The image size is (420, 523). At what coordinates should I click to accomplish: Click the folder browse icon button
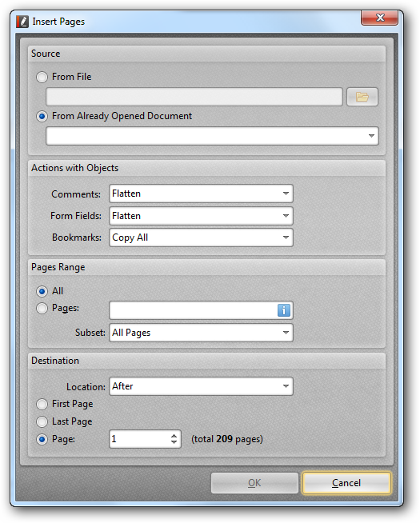(362, 97)
